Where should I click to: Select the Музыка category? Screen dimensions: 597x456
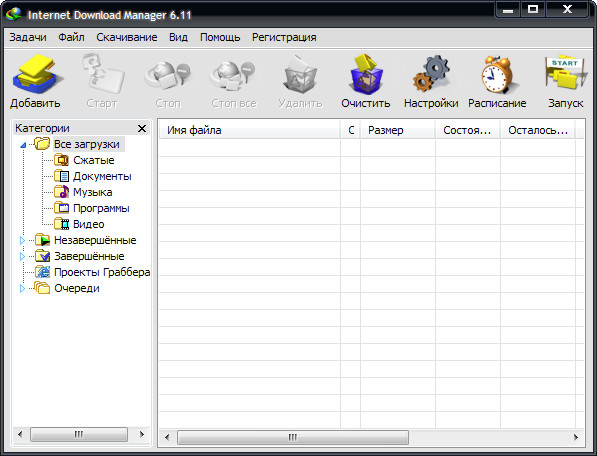(x=93, y=192)
